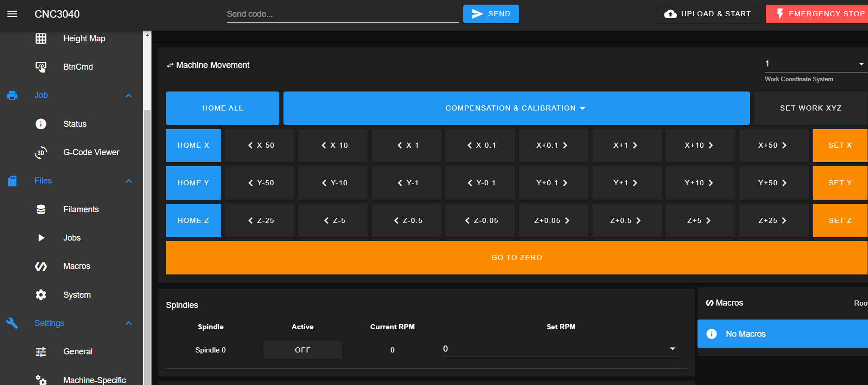This screenshot has width=868, height=385.
Task: Open the hamburger navigation menu
Action: 13,14
